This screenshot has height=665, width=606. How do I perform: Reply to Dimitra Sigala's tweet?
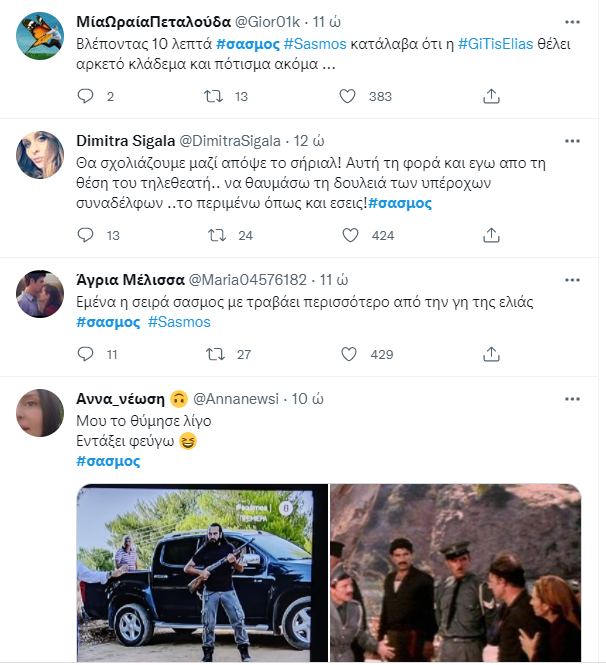86,235
